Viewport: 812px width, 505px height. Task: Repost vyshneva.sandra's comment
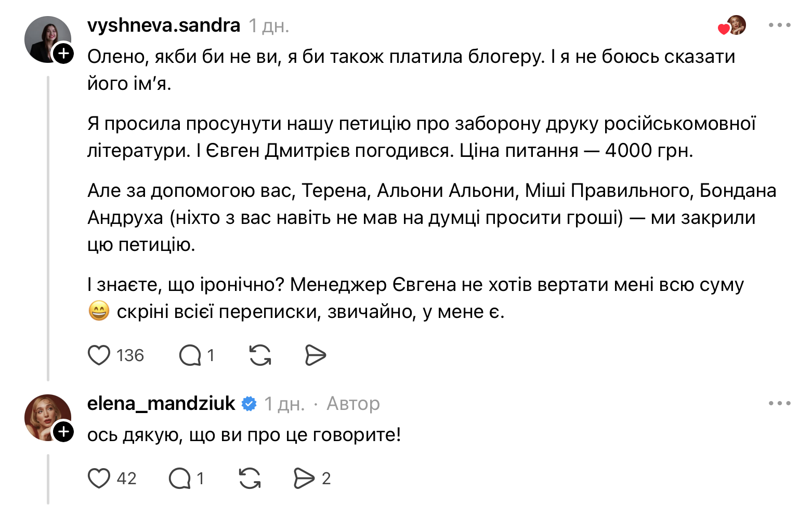click(x=260, y=355)
